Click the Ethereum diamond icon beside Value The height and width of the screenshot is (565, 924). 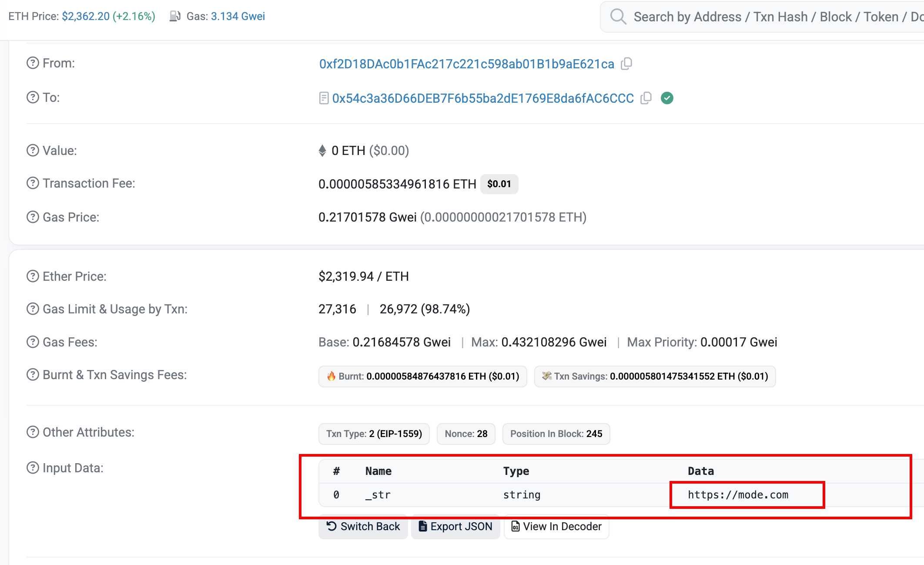322,151
